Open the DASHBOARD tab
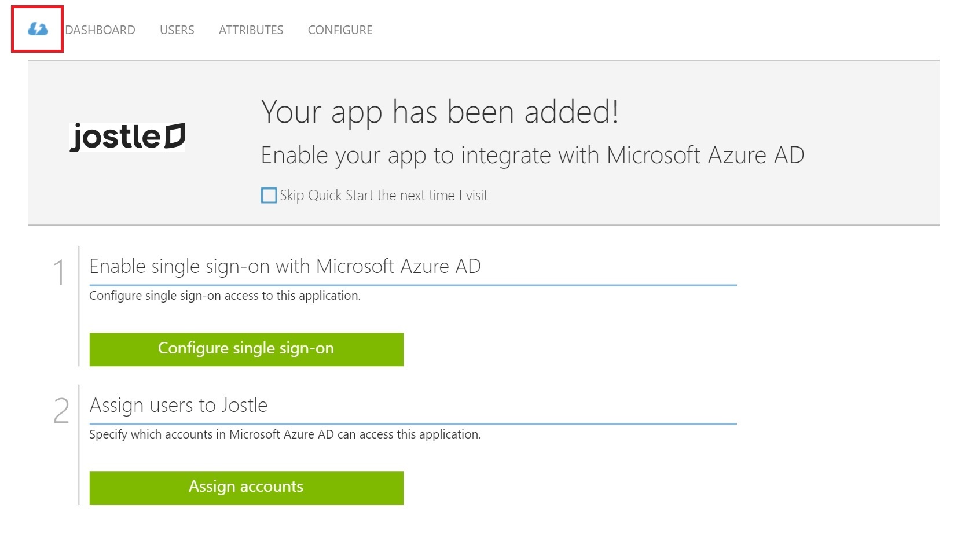The image size is (961, 560). 100,30
